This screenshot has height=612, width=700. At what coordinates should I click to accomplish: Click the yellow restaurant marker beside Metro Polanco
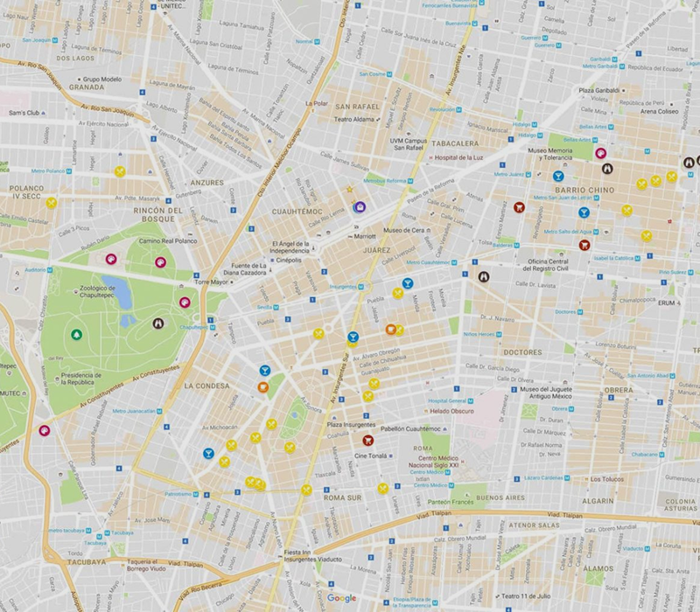click(x=120, y=171)
